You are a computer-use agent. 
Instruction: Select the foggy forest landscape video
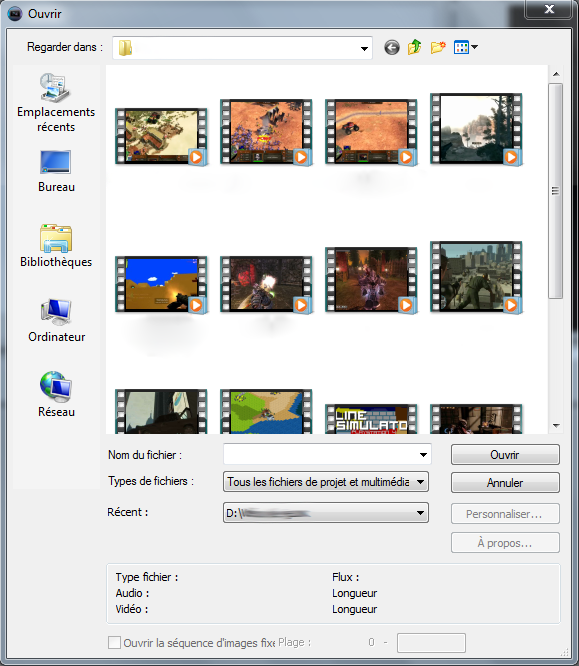(476, 129)
